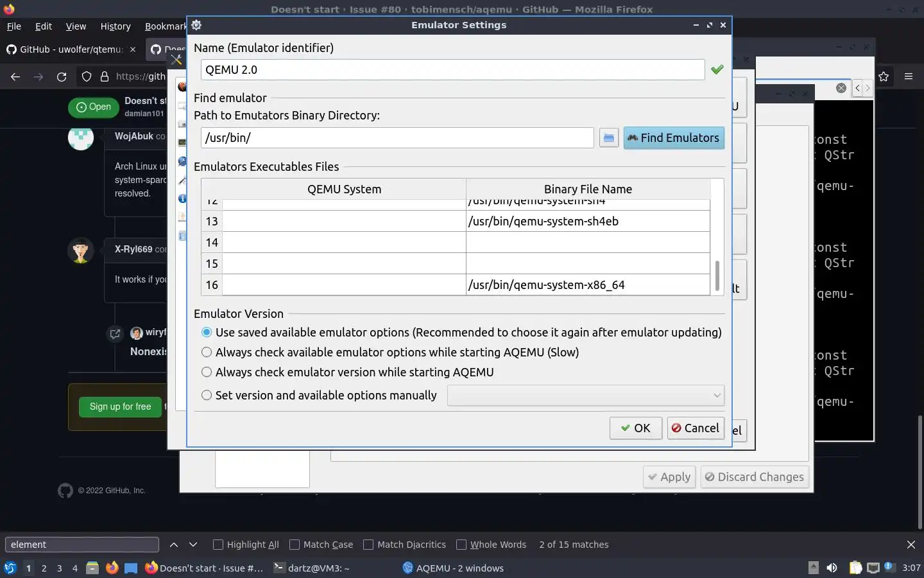This screenshot has width=924, height=578.
Task: Click the green checkmark next to emulator name
Action: 717,69
